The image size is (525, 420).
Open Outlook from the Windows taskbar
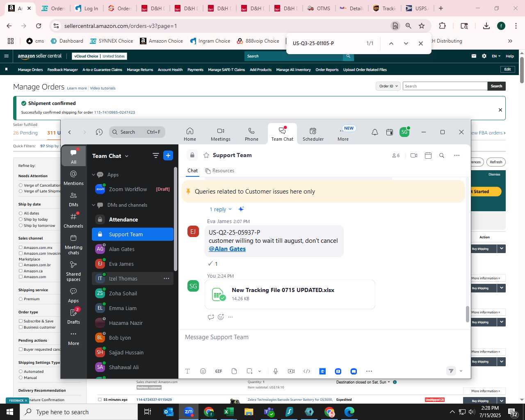pos(169,412)
